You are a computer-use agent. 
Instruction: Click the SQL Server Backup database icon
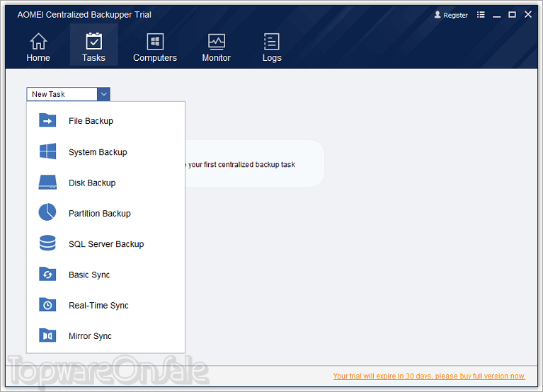coord(47,243)
